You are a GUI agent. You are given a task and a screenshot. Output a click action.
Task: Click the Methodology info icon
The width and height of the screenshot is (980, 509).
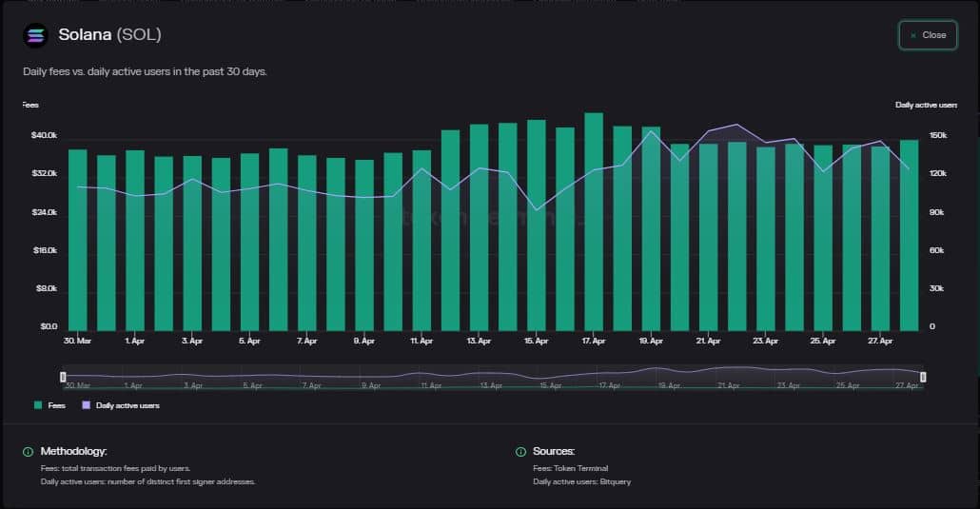coord(29,452)
